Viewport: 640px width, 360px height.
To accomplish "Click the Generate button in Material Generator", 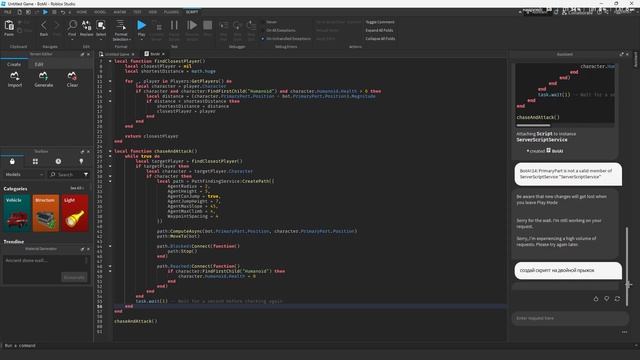I will 74,277.
